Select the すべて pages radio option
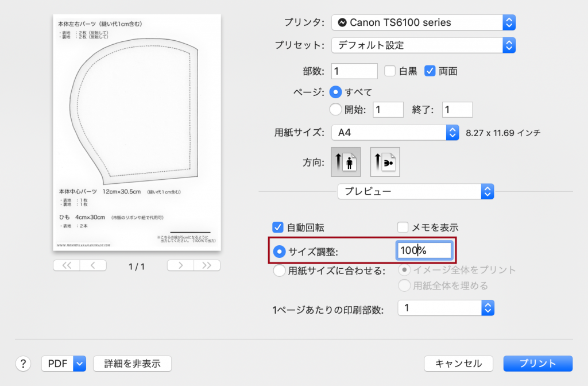The image size is (588, 386). point(336,91)
